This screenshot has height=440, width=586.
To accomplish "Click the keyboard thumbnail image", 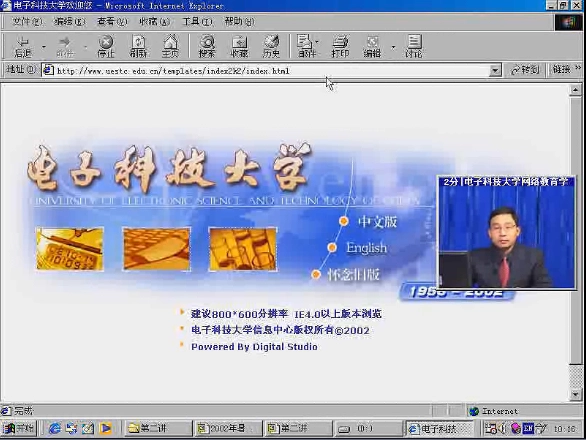I will point(157,249).
